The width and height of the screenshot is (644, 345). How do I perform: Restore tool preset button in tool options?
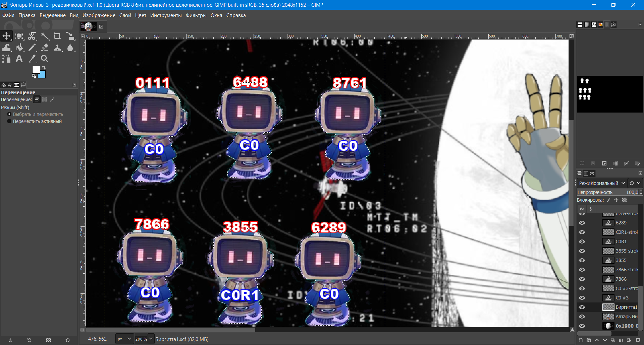pyautogui.click(x=29, y=340)
